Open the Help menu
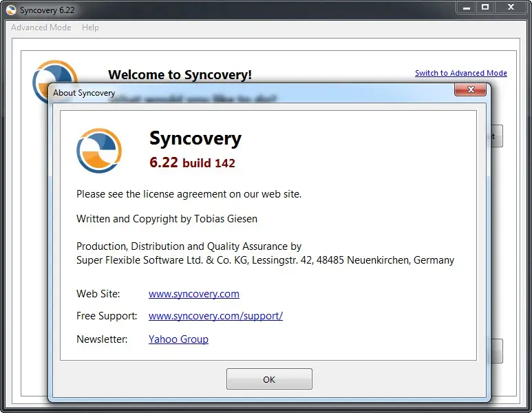 point(90,28)
